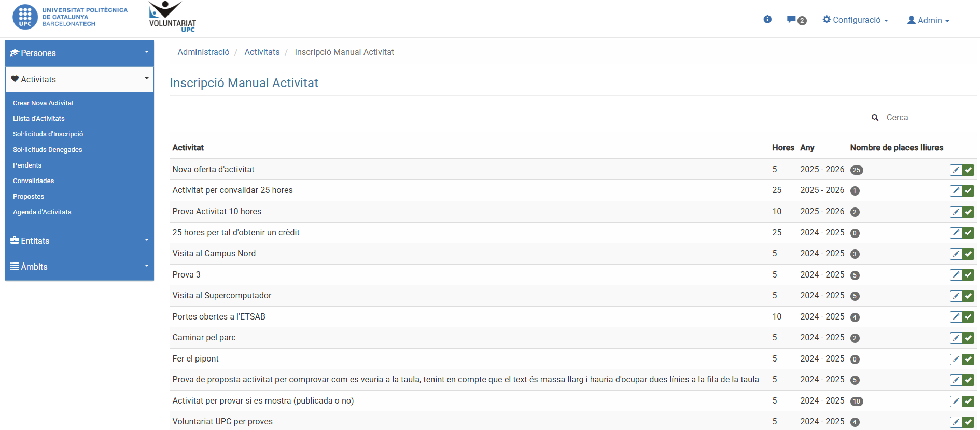The image size is (980, 430).
Task: Open the Activitats breadcrumb link
Action: tap(262, 52)
